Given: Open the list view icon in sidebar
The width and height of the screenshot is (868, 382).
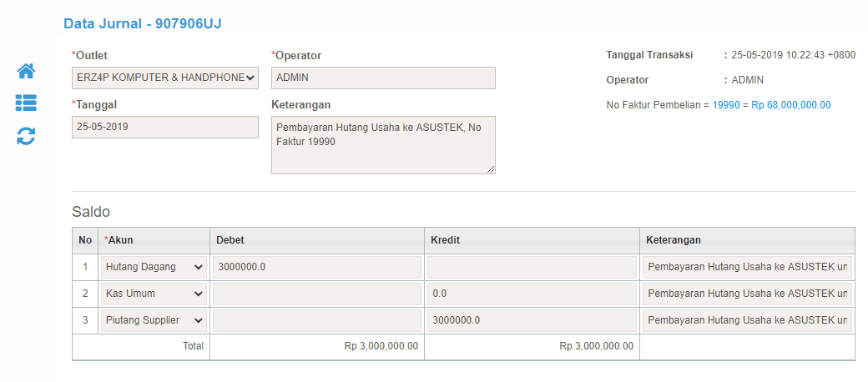Looking at the screenshot, I should [26, 103].
